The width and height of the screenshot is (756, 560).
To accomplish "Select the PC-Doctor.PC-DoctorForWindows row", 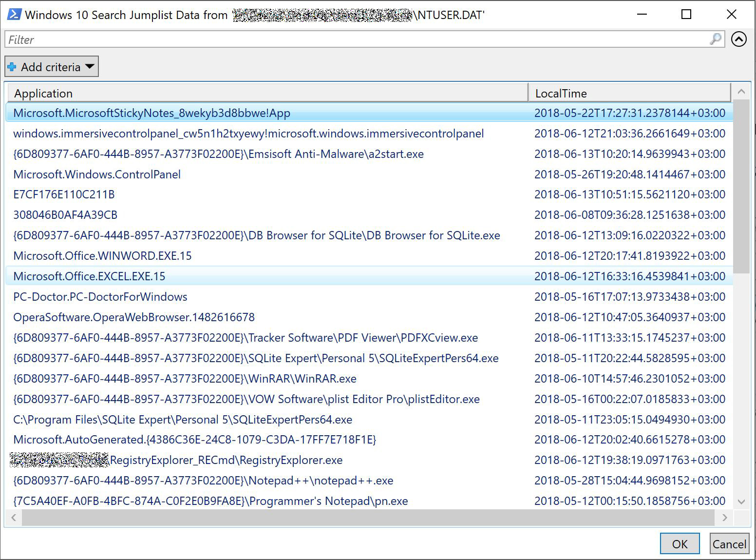I will [x=369, y=297].
